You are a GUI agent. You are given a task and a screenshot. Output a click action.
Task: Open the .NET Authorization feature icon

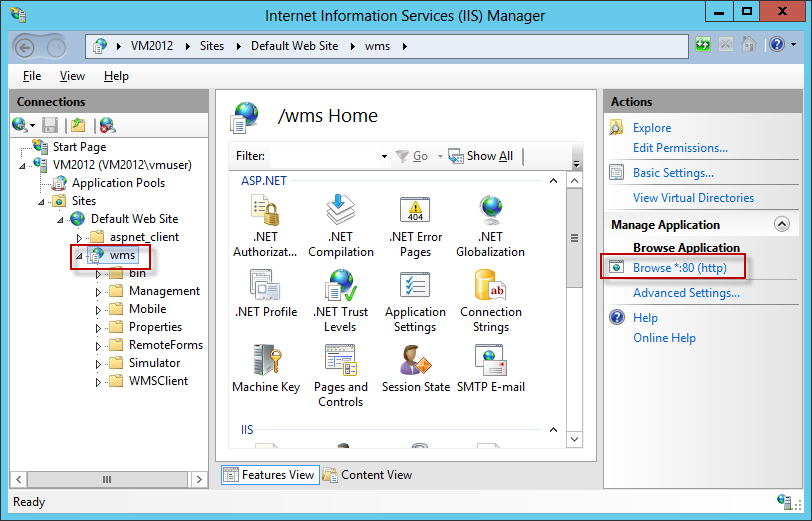point(265,211)
